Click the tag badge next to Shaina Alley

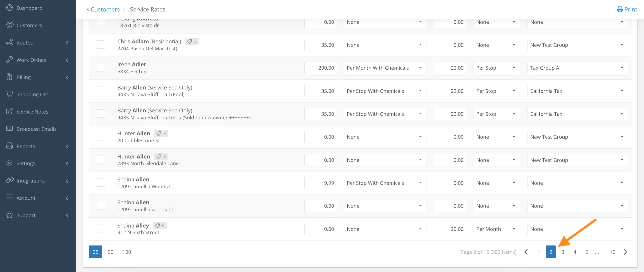tap(159, 225)
